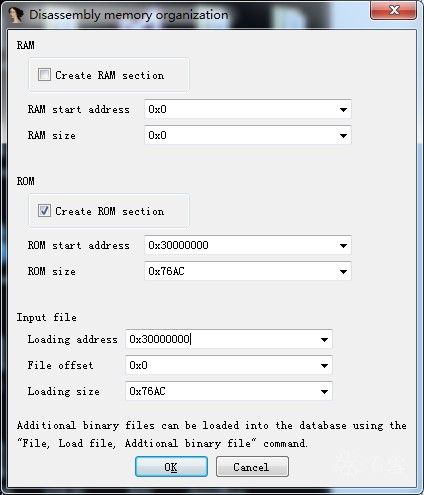
Task: Enable the Create RAM section checkbox
Action: tap(44, 75)
